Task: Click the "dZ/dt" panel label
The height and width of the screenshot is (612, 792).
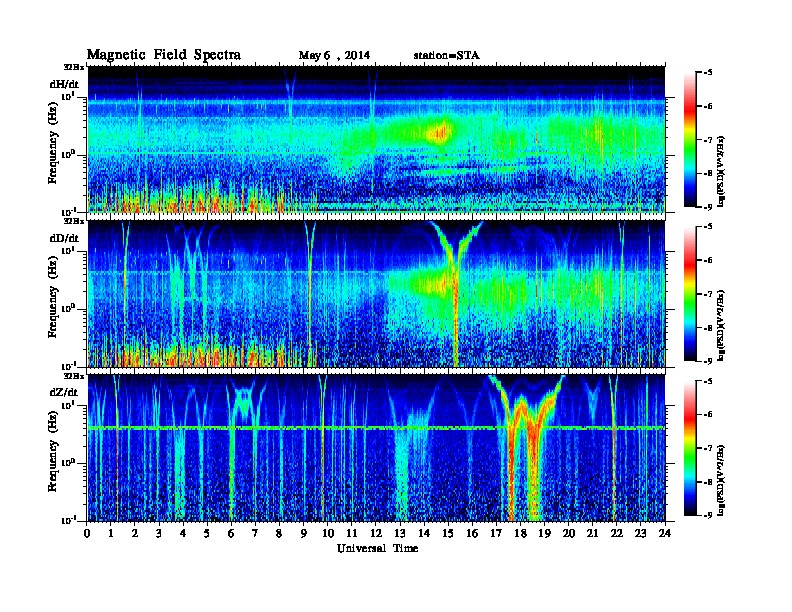Action: click(x=64, y=392)
